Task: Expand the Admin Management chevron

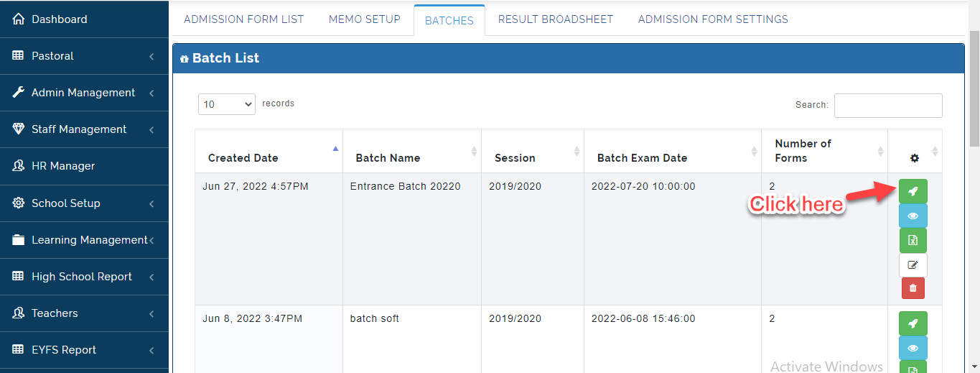Action: (151, 93)
